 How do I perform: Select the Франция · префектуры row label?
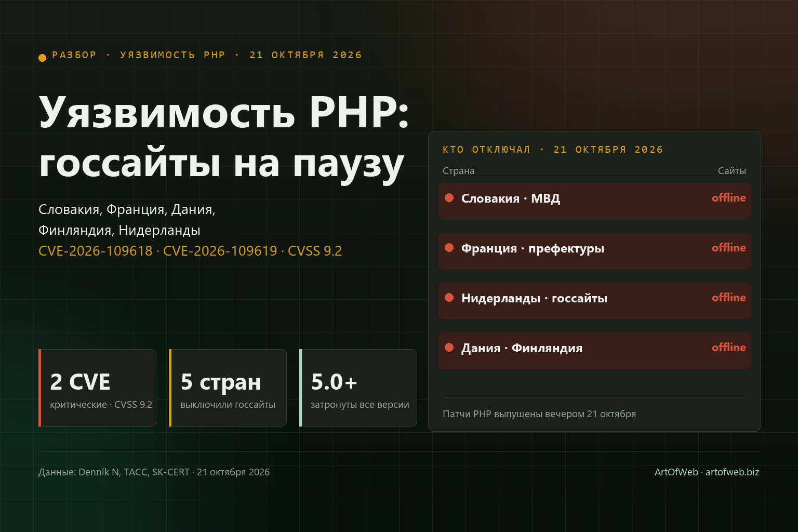(533, 248)
